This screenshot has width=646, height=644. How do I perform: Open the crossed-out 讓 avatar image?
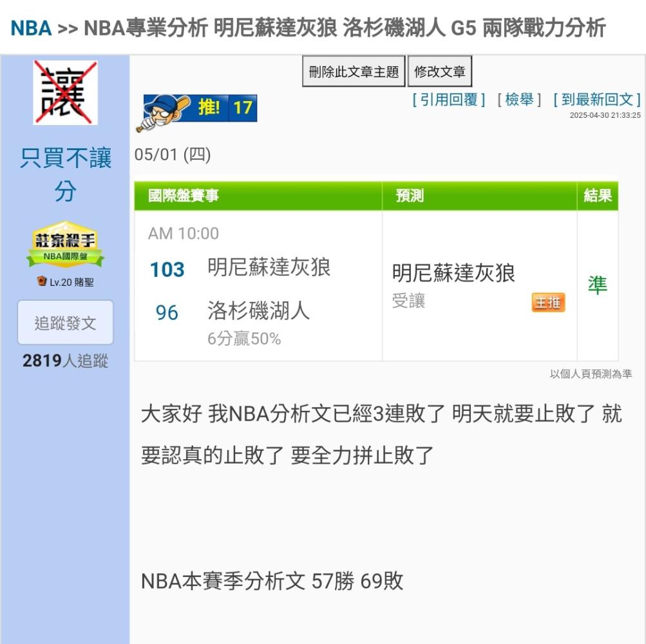tap(66, 92)
